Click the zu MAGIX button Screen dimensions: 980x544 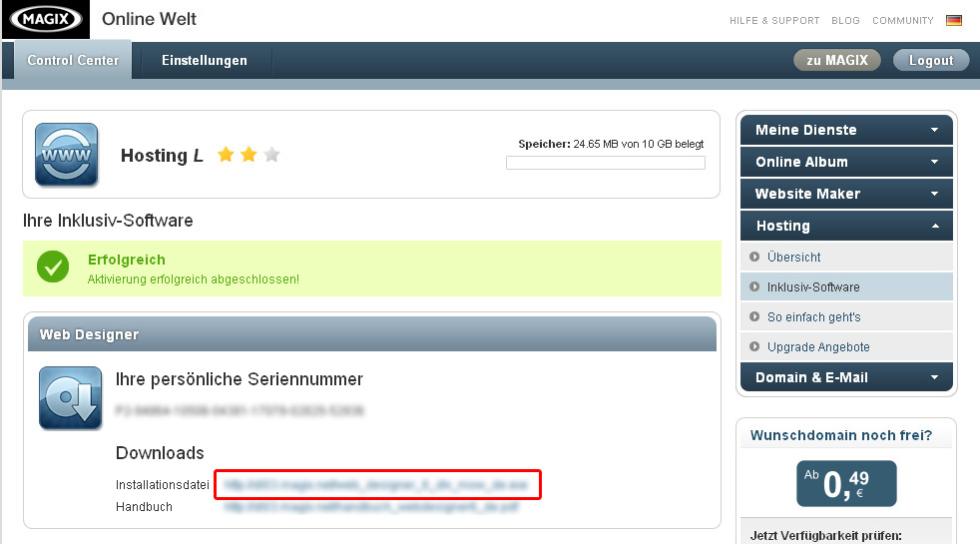pos(837,60)
